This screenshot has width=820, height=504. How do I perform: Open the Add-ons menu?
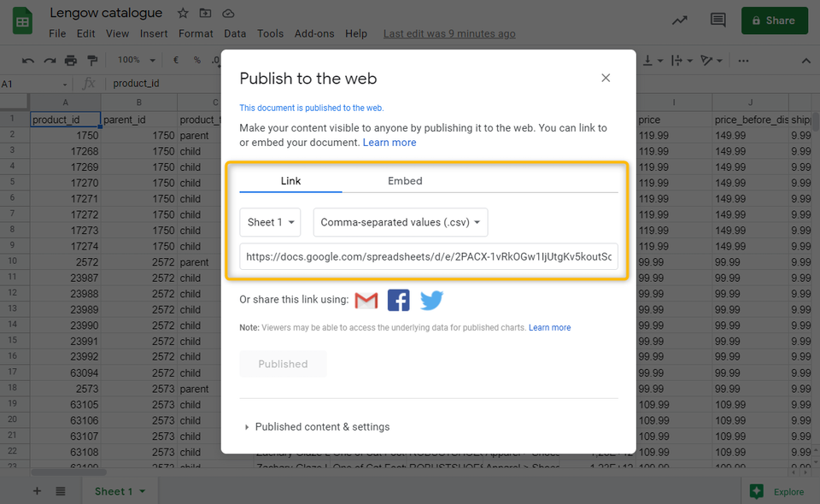(314, 33)
